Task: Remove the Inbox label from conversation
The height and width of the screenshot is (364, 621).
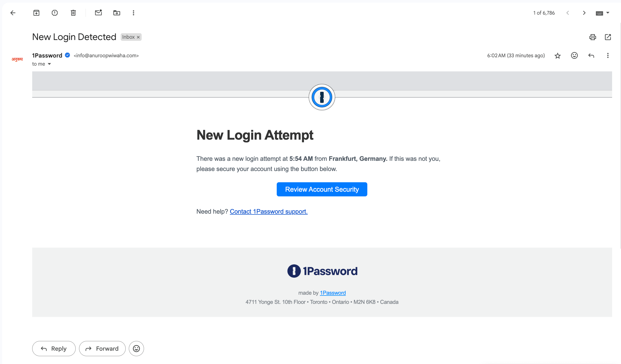Action: (138, 37)
